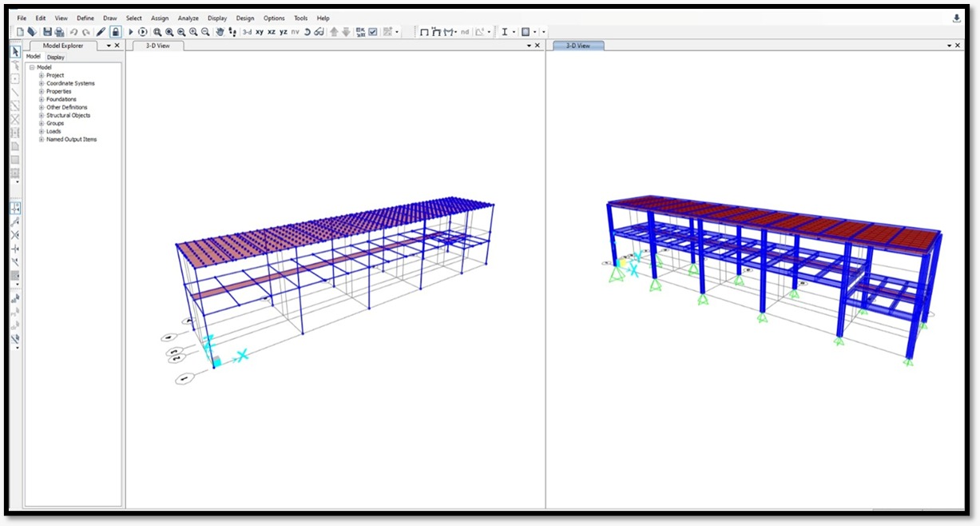Open the Define menu
Viewport: 980px width, 526px height.
tap(85, 18)
